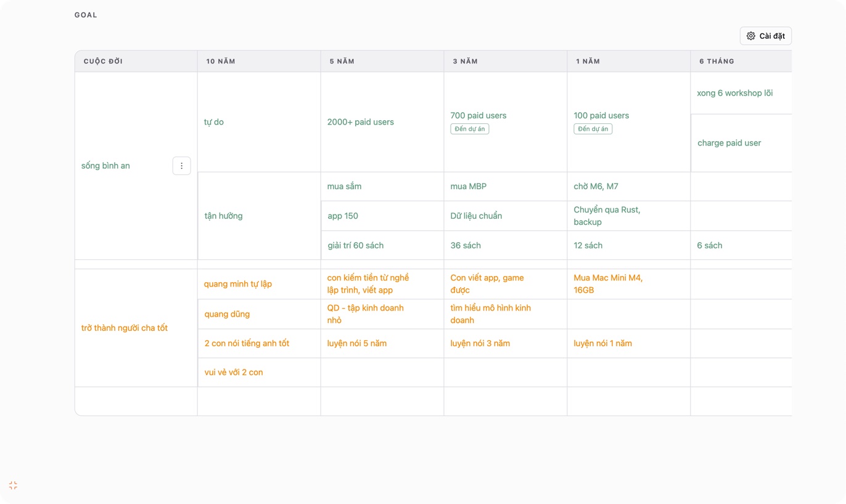The width and height of the screenshot is (846, 504).
Task: Click the Mua Mac Mini M4, 16GB cell
Action: tap(629, 284)
